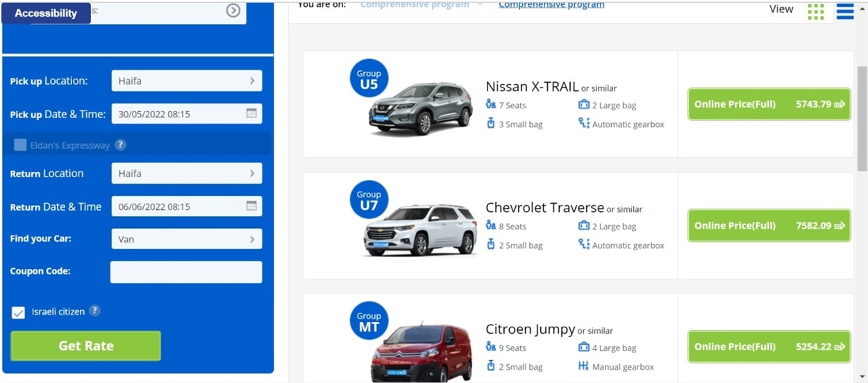Select Online Price(Full) 7582.09 for Chevrolet Traverse
The width and height of the screenshot is (868, 383).
coord(769,225)
